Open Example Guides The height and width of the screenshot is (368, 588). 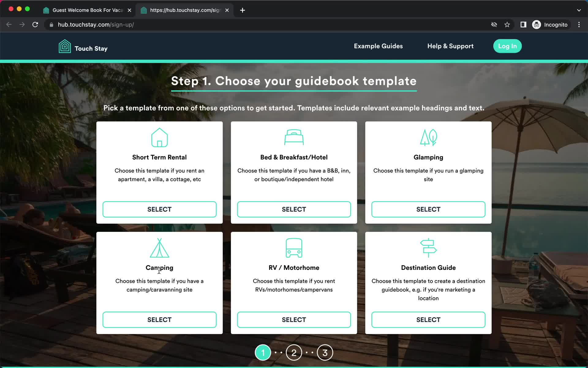click(x=378, y=46)
